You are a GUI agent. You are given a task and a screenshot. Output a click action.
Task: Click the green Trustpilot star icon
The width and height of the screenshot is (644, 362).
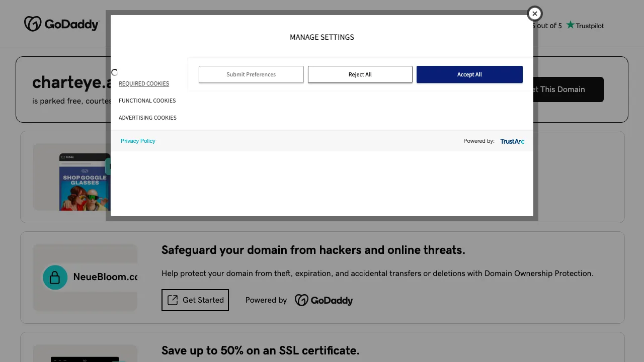pos(570,25)
